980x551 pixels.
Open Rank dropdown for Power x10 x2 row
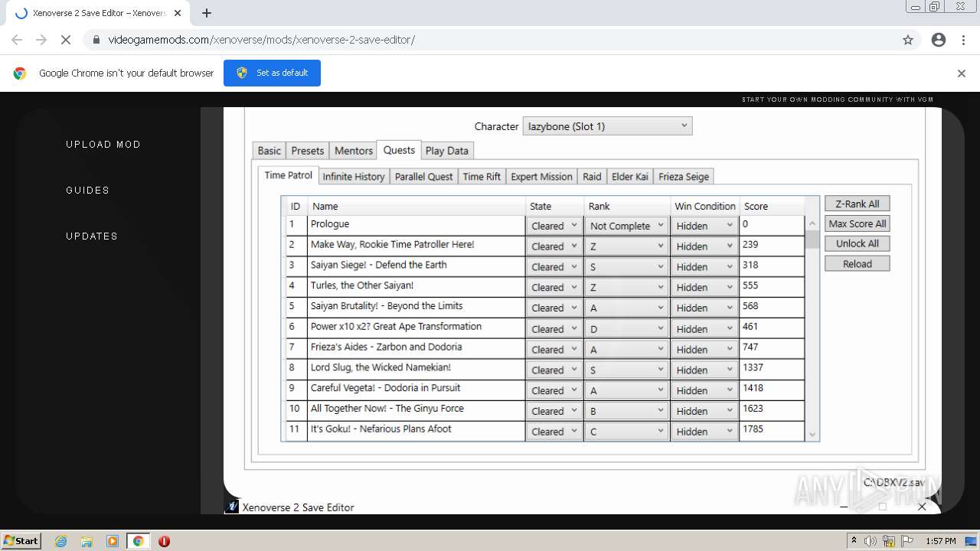click(x=627, y=328)
